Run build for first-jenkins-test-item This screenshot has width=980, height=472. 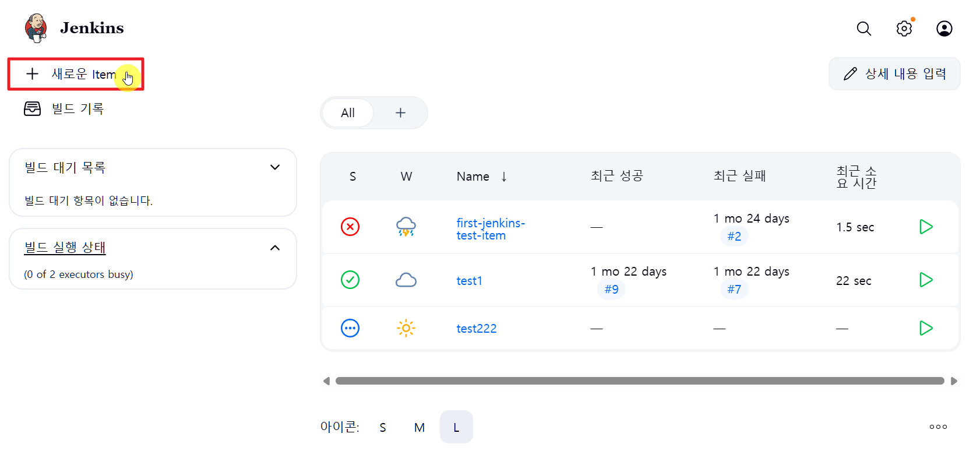(926, 227)
